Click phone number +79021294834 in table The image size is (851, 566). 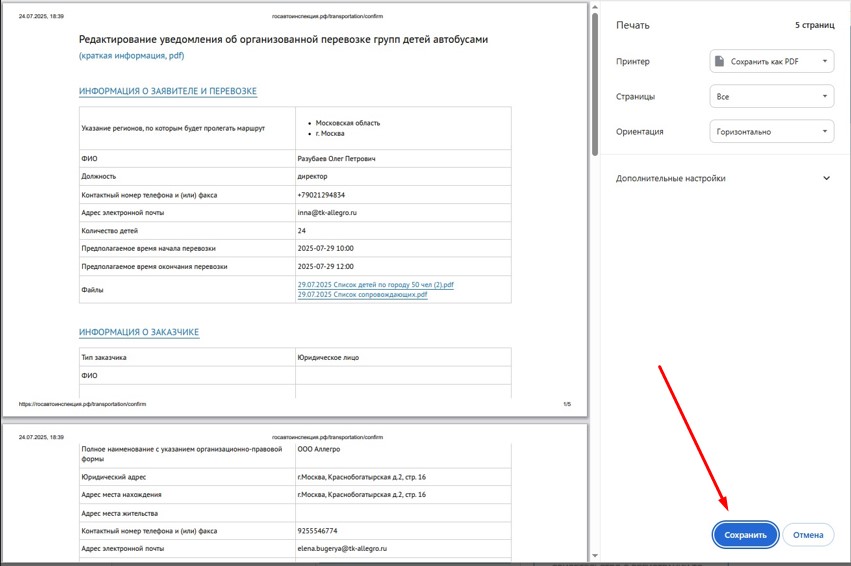click(321, 195)
